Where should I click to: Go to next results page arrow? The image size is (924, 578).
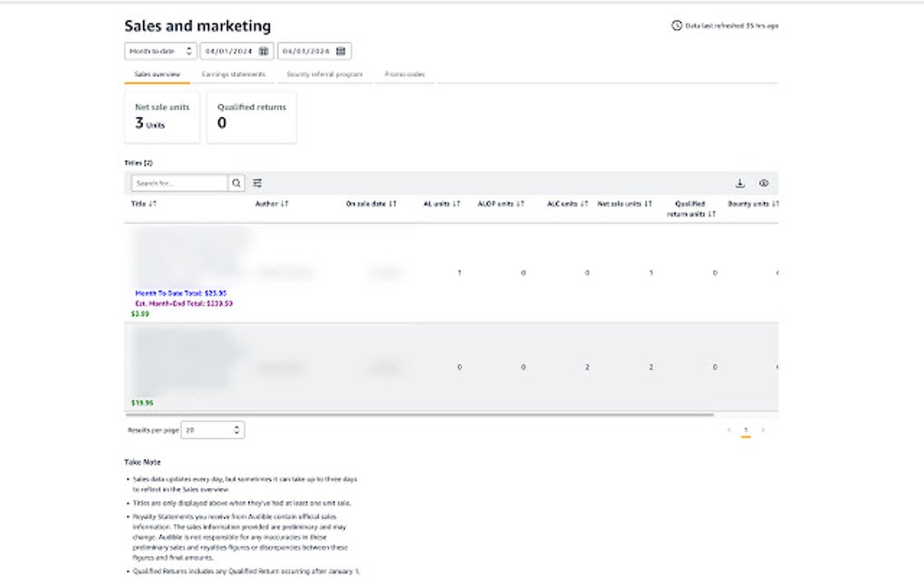pos(763,430)
